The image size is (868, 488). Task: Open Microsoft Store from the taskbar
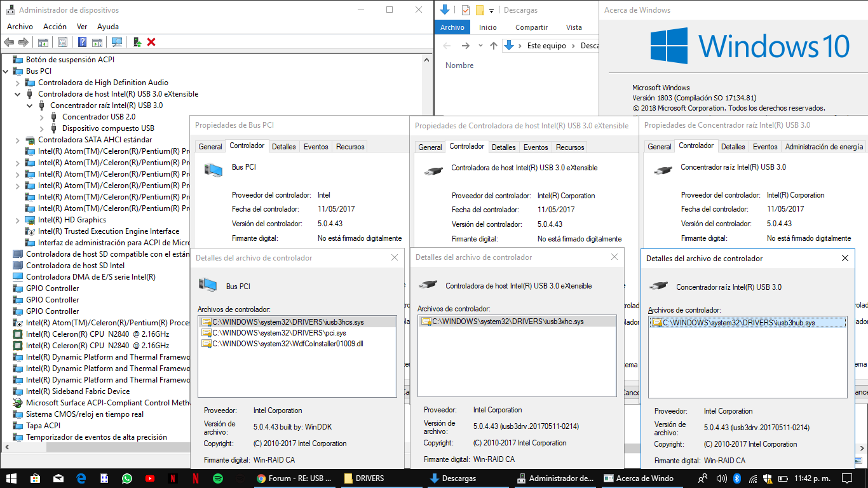click(x=35, y=478)
